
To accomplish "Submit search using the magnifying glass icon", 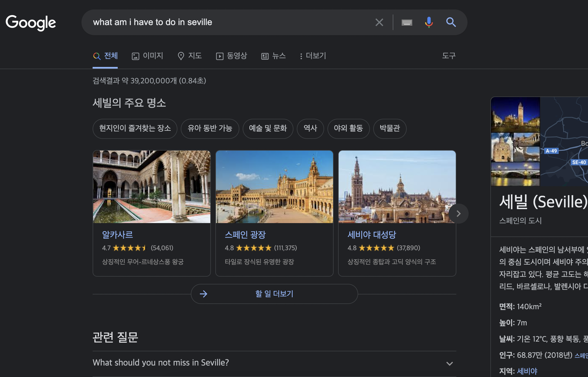I will pyautogui.click(x=451, y=22).
